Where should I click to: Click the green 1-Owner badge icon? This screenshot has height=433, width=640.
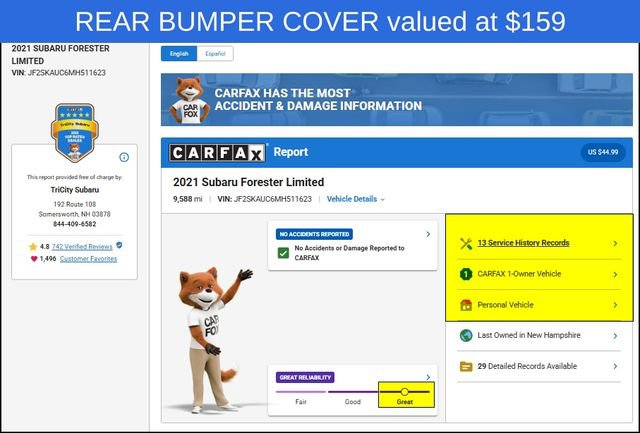pos(466,274)
